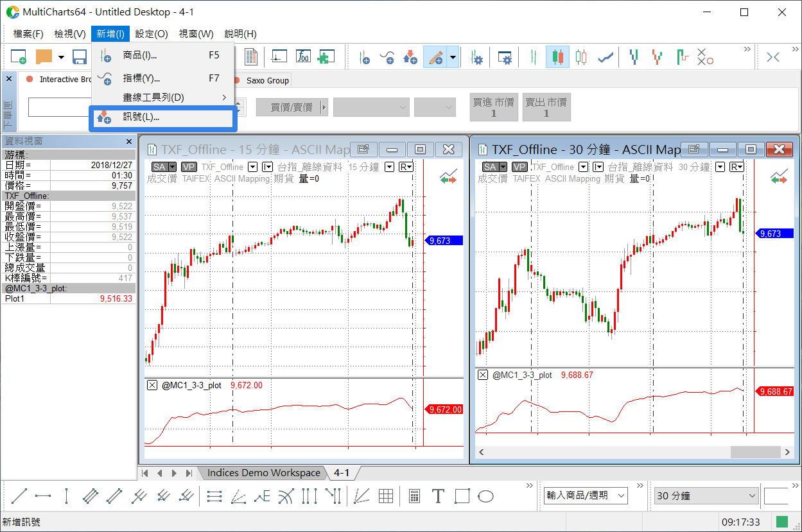This screenshot has width=802, height=532.
Task: Click the collapse arrows toolbar icon
Action: 773,57
